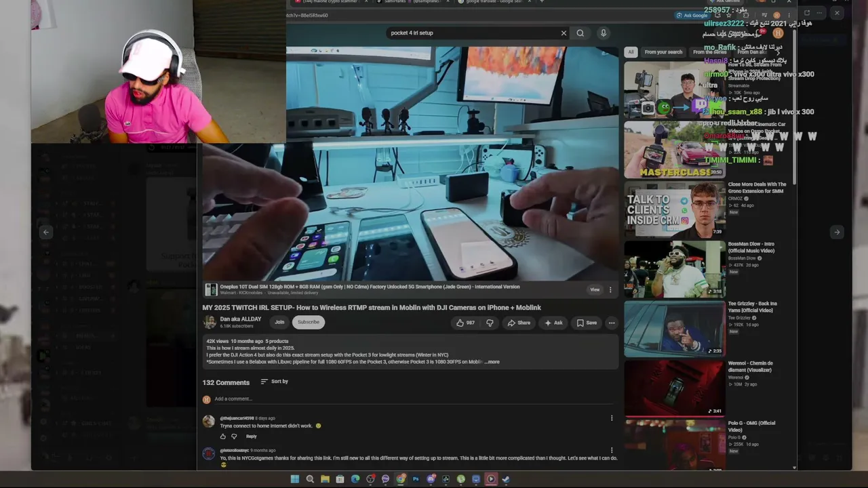The image size is (868, 488).
Task: Reply to the 'Tryna connect to home internet' comment
Action: point(252,436)
